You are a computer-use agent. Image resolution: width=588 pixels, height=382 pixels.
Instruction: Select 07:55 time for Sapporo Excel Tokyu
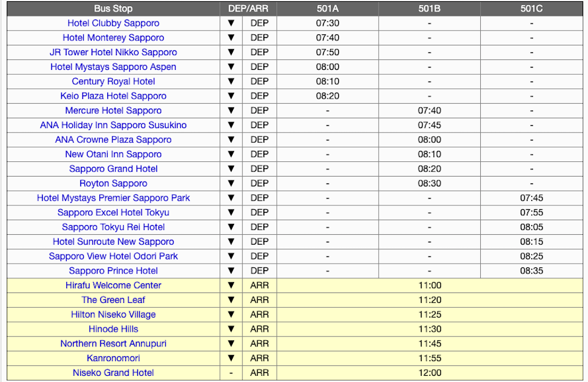[532, 213]
